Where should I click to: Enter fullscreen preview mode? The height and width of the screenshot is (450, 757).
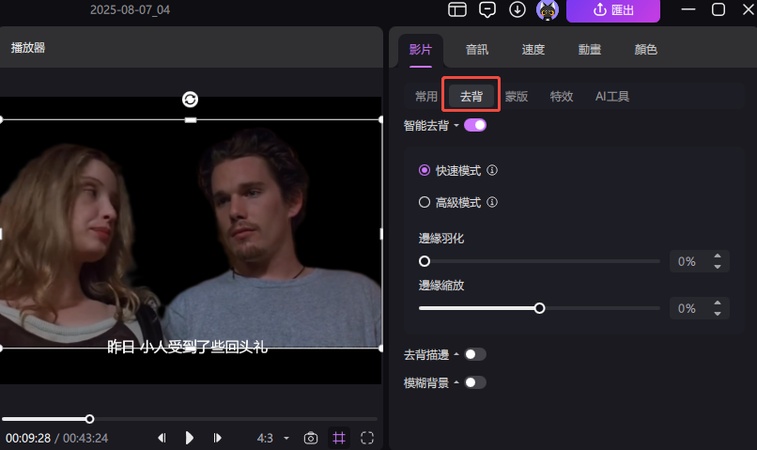(x=367, y=438)
